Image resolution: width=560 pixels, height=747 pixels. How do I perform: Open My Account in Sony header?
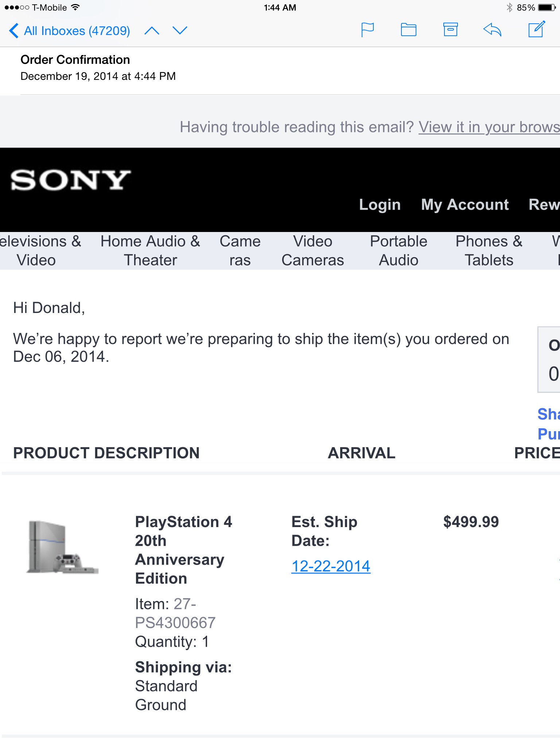[x=465, y=205]
